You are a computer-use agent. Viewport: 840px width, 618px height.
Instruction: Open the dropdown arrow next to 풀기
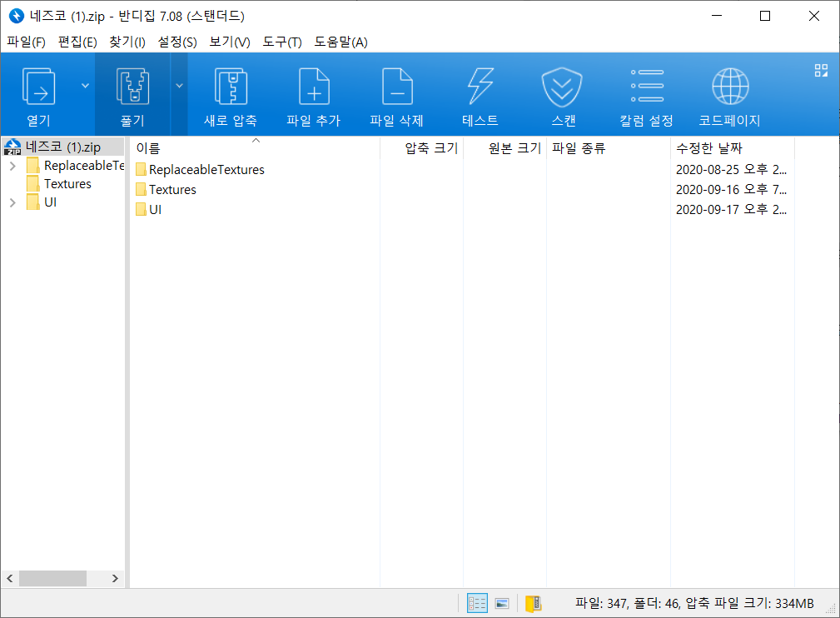coord(180,85)
